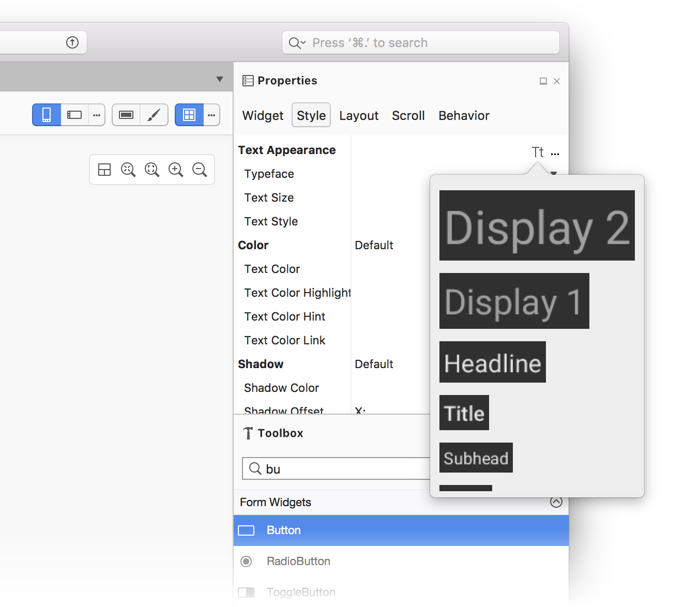The width and height of the screenshot is (700, 607).
Task: Zoom in with the plus magnifier
Action: point(176,170)
